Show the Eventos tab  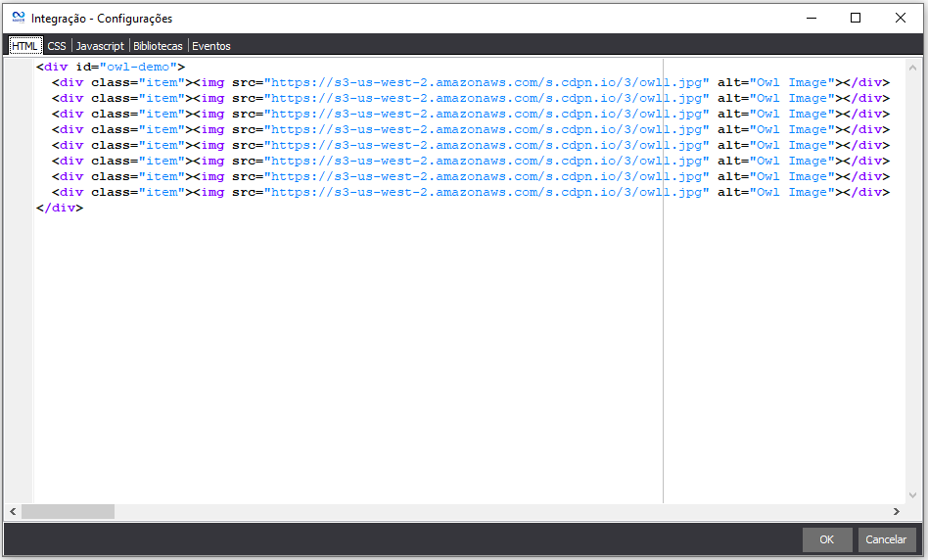pos(211,46)
